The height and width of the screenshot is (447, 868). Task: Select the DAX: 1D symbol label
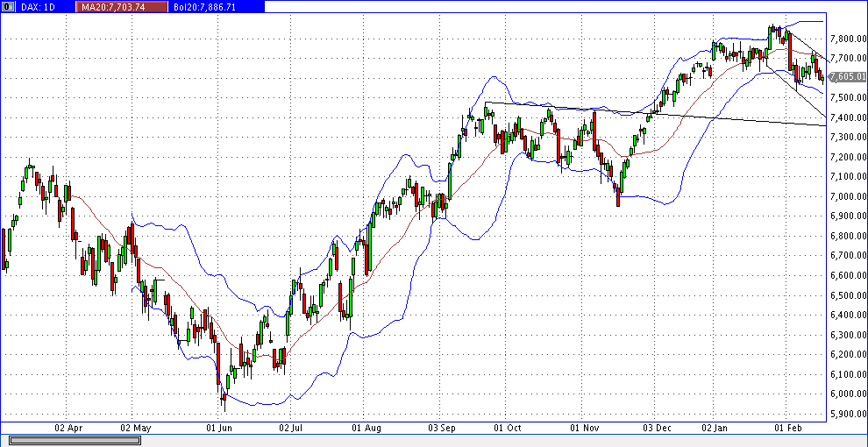pyautogui.click(x=37, y=7)
